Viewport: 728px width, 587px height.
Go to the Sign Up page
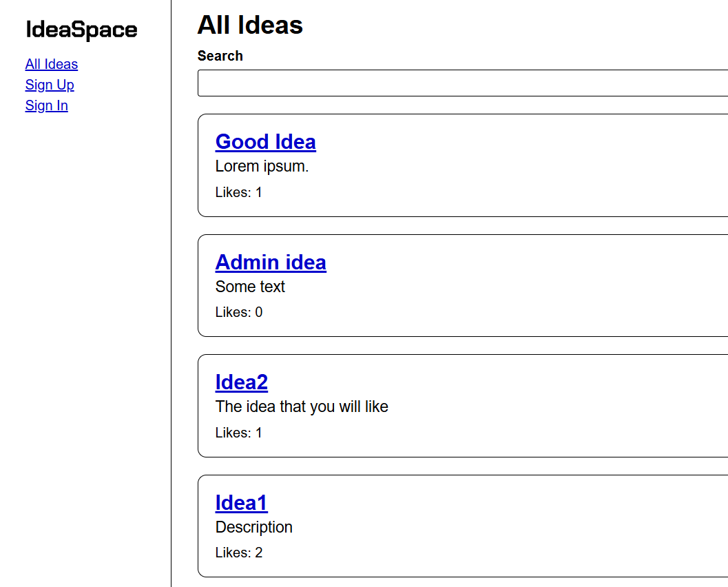pyautogui.click(x=50, y=85)
